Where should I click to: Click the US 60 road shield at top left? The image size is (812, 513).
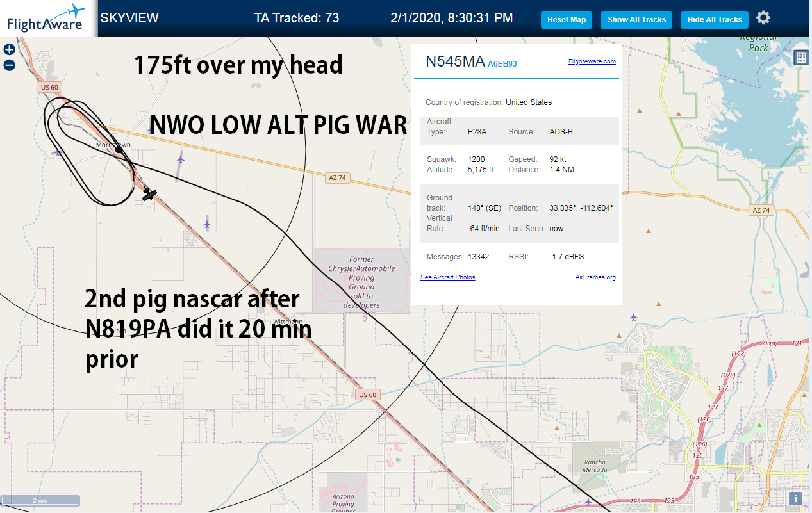click(49, 87)
